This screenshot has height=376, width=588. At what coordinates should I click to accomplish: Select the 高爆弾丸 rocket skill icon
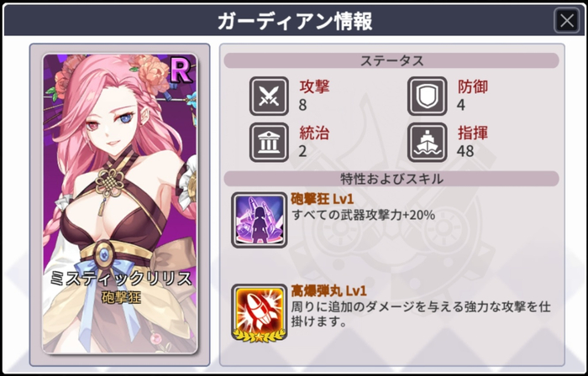pyautogui.click(x=259, y=313)
